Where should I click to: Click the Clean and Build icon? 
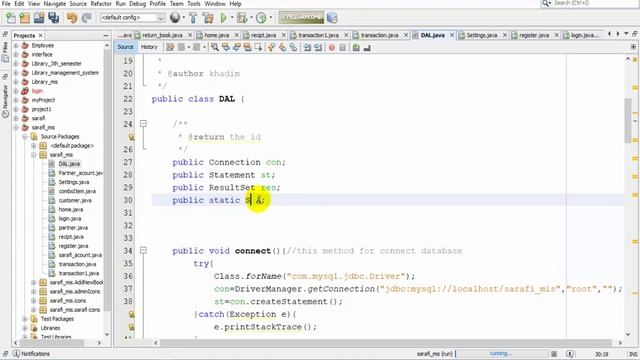[x=208, y=18]
